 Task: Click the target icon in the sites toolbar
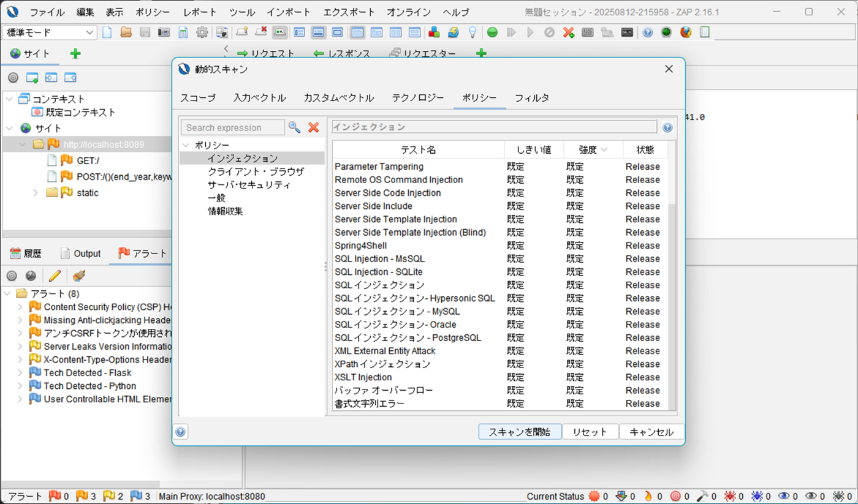[x=13, y=78]
